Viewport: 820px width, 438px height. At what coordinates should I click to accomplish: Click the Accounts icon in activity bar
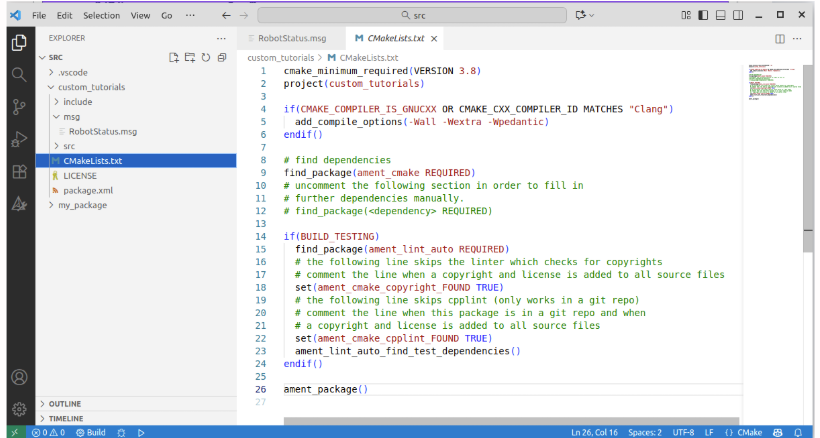(18, 377)
